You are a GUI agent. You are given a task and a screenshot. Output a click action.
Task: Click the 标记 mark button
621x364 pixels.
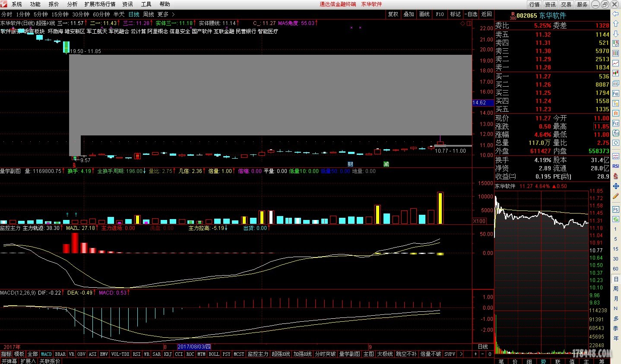pos(455,14)
